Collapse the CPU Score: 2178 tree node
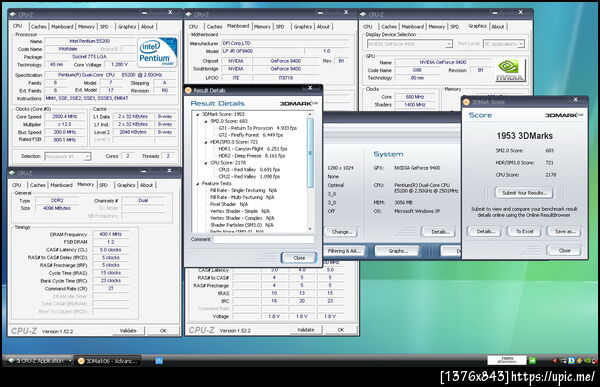 tap(205, 163)
